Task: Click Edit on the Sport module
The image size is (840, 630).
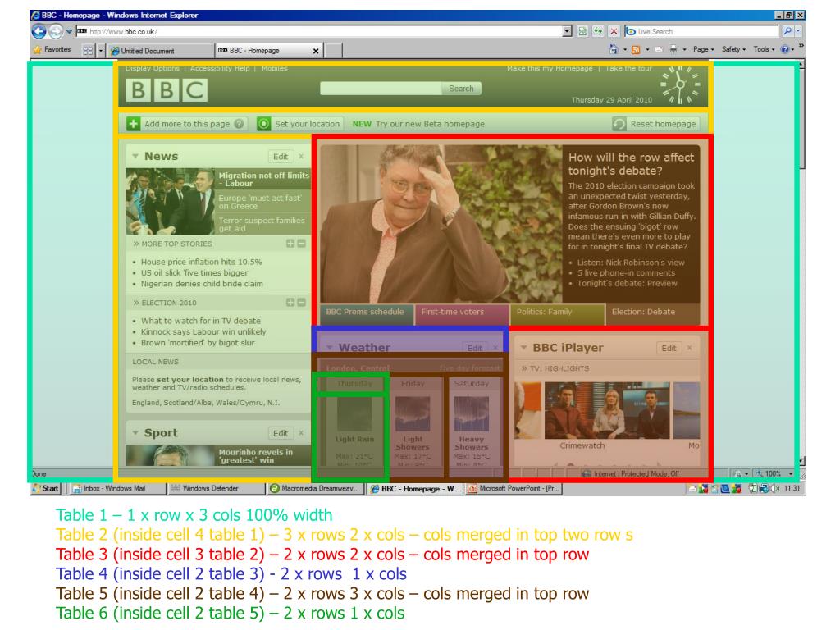Action: coord(281,433)
